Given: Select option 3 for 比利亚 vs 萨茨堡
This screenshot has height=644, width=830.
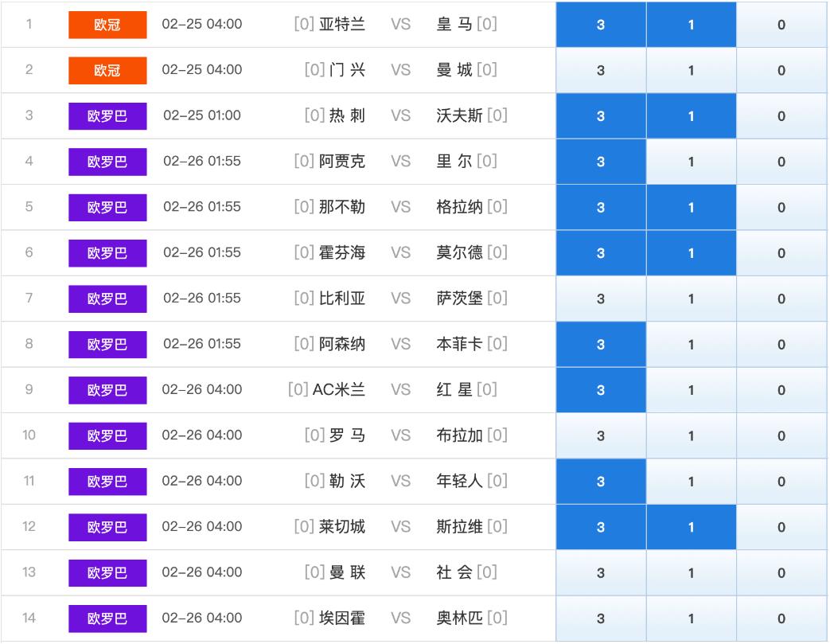Looking at the screenshot, I should pyautogui.click(x=601, y=299).
